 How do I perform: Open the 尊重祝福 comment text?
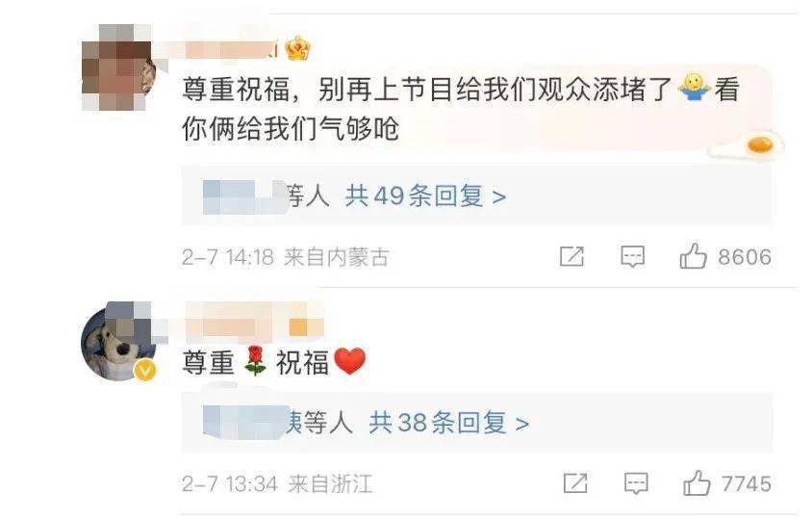[x=274, y=361]
